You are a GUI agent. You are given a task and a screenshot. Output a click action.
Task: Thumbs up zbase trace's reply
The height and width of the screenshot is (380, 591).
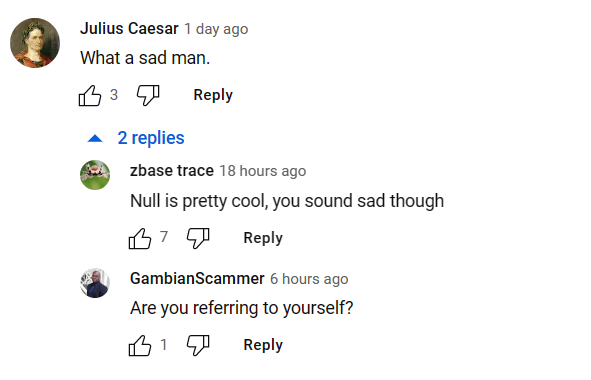[x=140, y=238]
